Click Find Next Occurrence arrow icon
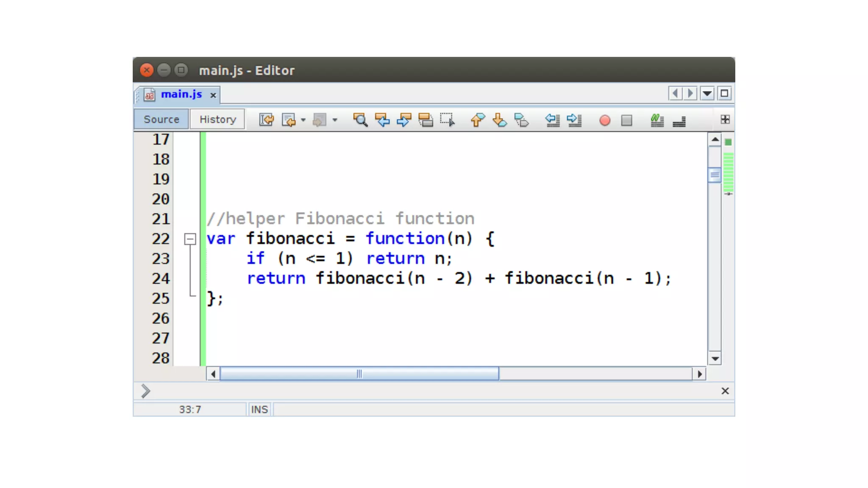 coord(404,120)
